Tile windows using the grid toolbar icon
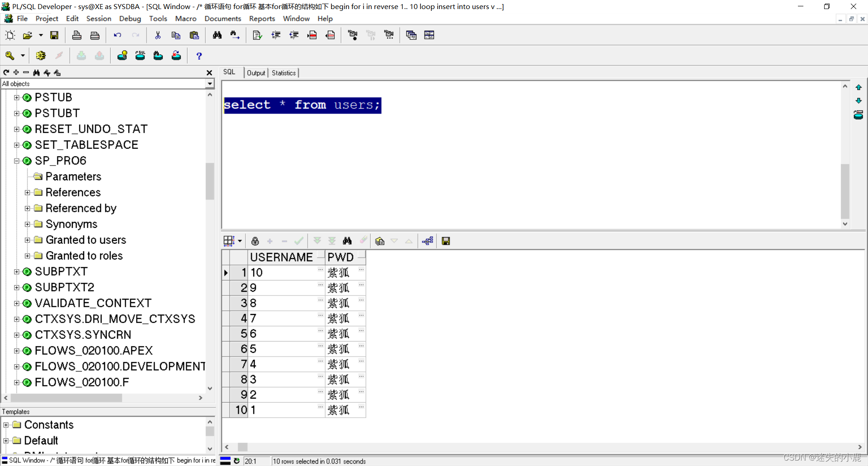Image resolution: width=868 pixels, height=466 pixels. click(429, 35)
